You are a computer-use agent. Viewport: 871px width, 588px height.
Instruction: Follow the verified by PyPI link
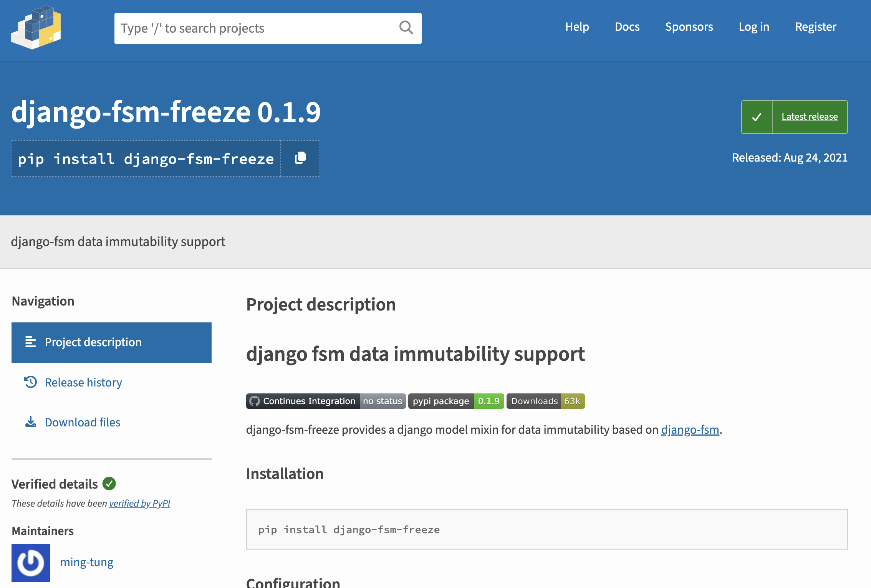pyautogui.click(x=139, y=503)
